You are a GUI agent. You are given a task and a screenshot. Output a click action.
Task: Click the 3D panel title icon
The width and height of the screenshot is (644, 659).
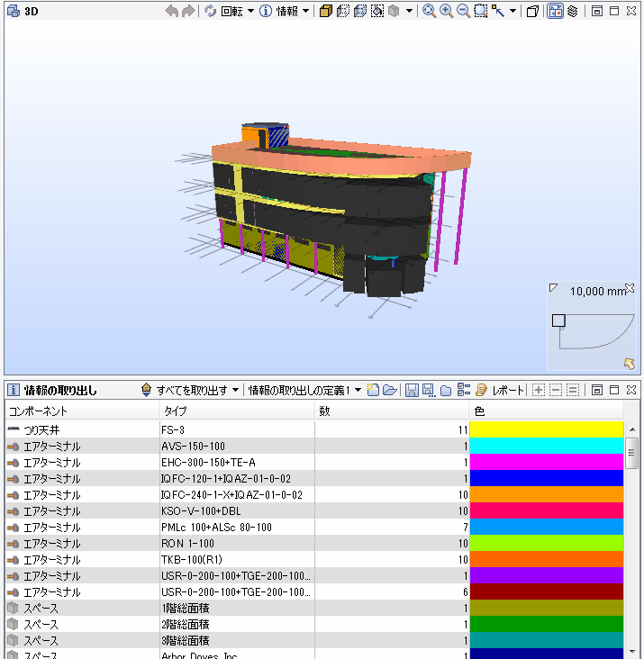click(x=14, y=11)
